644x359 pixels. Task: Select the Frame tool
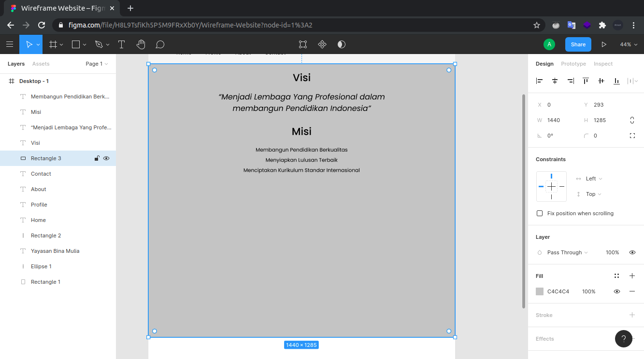point(52,44)
